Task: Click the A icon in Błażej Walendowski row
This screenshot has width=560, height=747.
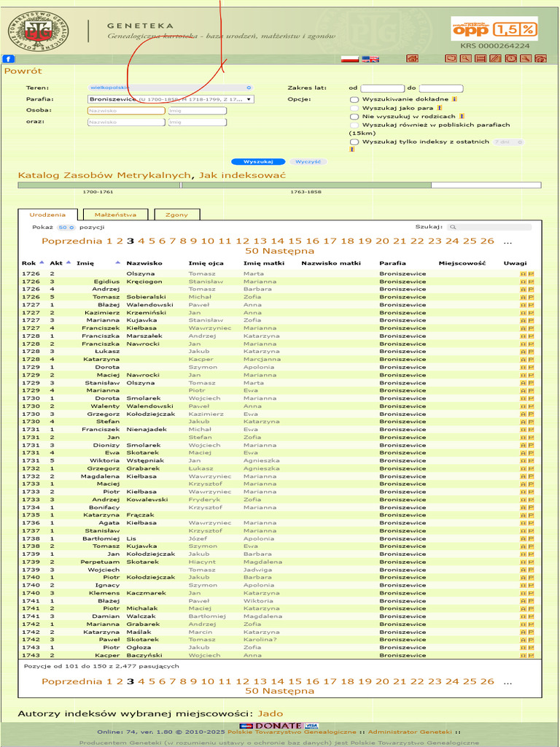Action: 523,305
